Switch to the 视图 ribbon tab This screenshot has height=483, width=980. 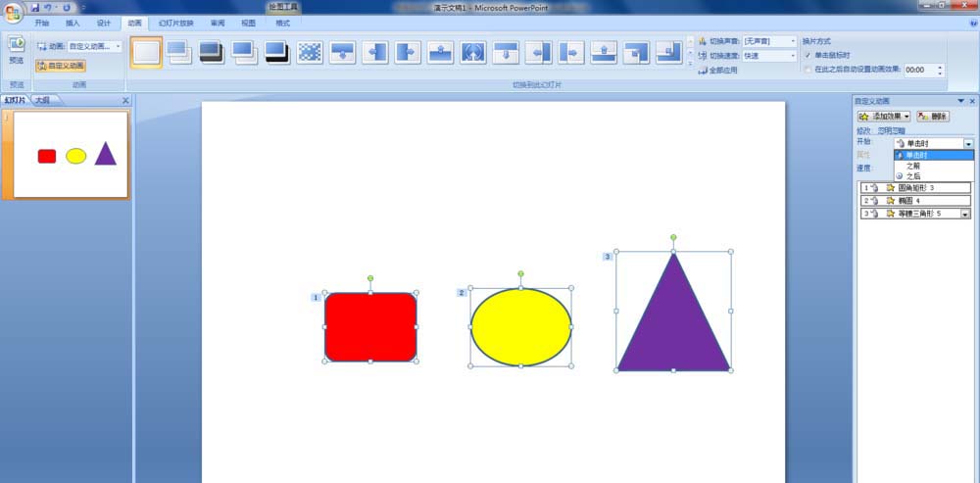click(248, 24)
